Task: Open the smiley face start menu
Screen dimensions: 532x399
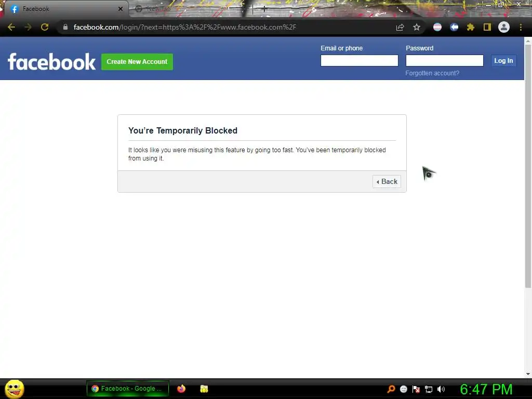Action: (x=14, y=389)
